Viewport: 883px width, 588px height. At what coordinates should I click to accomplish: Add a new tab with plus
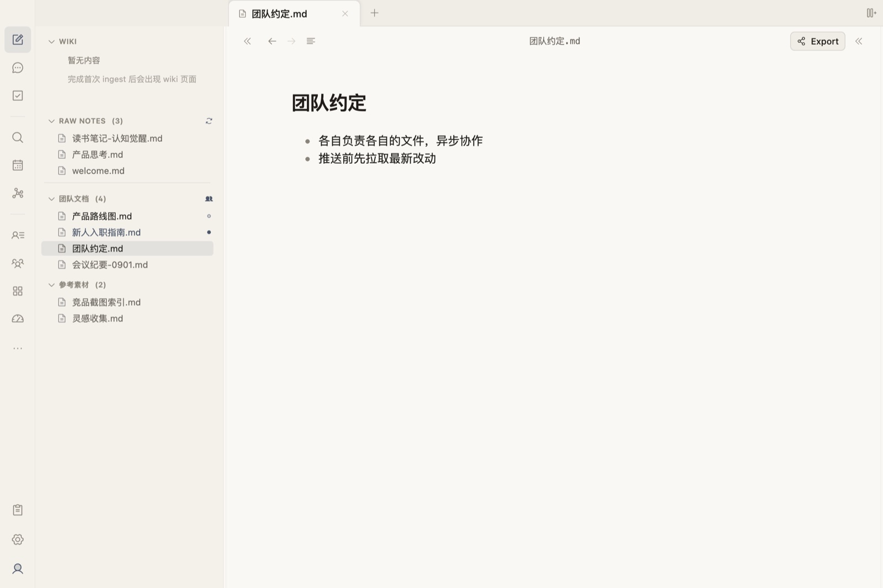click(x=374, y=13)
